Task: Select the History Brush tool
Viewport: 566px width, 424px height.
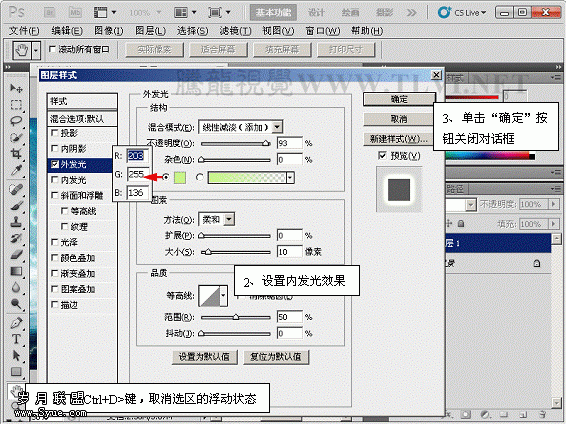Action: click(x=16, y=238)
